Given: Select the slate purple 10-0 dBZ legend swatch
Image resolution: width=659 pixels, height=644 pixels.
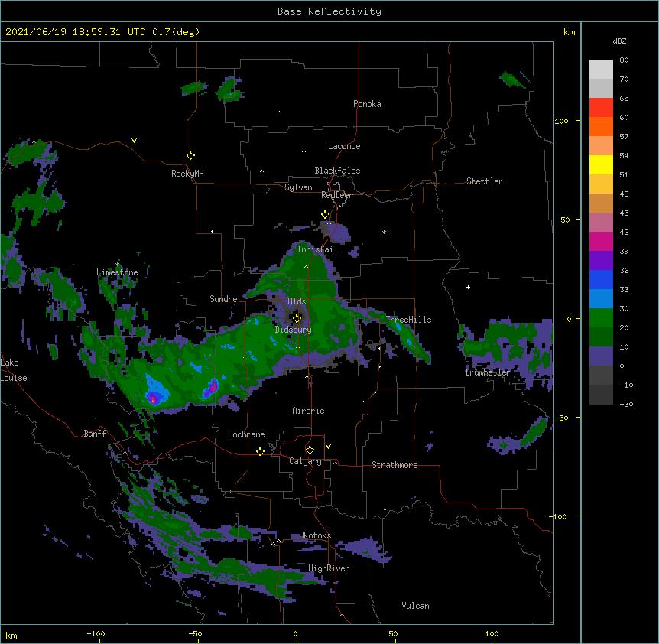Looking at the screenshot, I should [601, 356].
